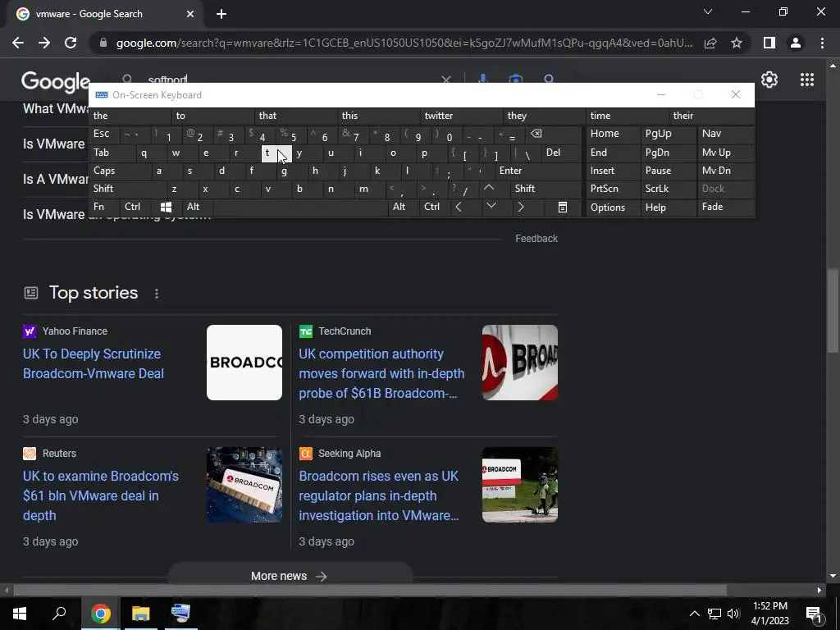Open the Seeking Alpha Broadcom rises story

379,495
